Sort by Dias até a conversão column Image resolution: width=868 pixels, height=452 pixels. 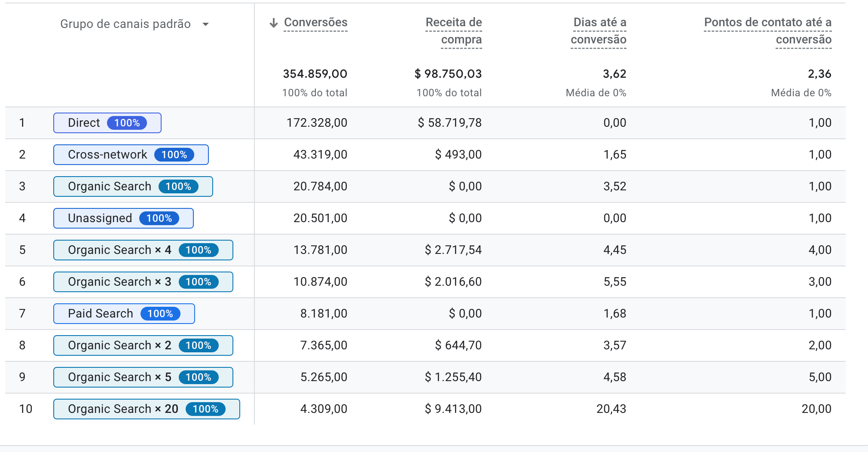tap(599, 31)
